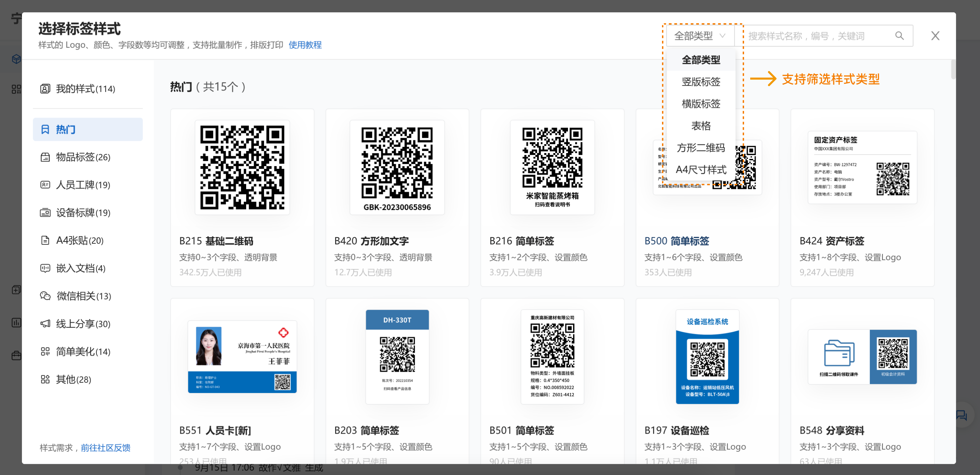
Task: Select the 热门 category
Action: point(88,129)
